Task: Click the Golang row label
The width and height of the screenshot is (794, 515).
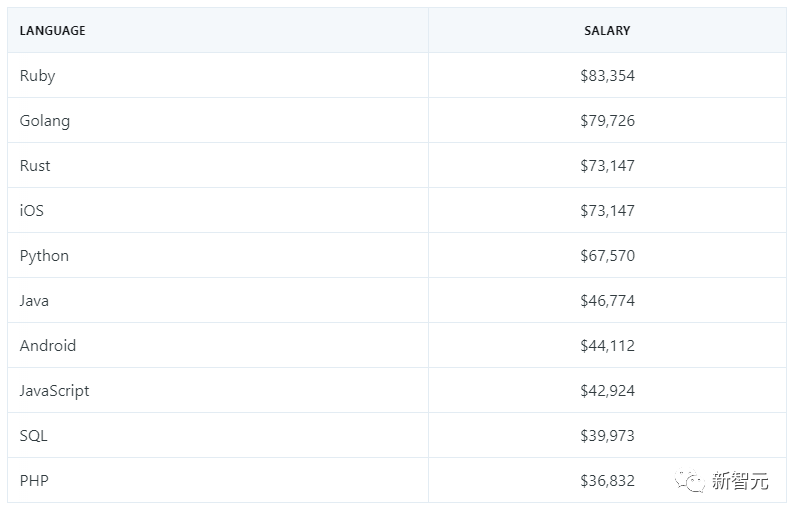Action: tap(45, 121)
